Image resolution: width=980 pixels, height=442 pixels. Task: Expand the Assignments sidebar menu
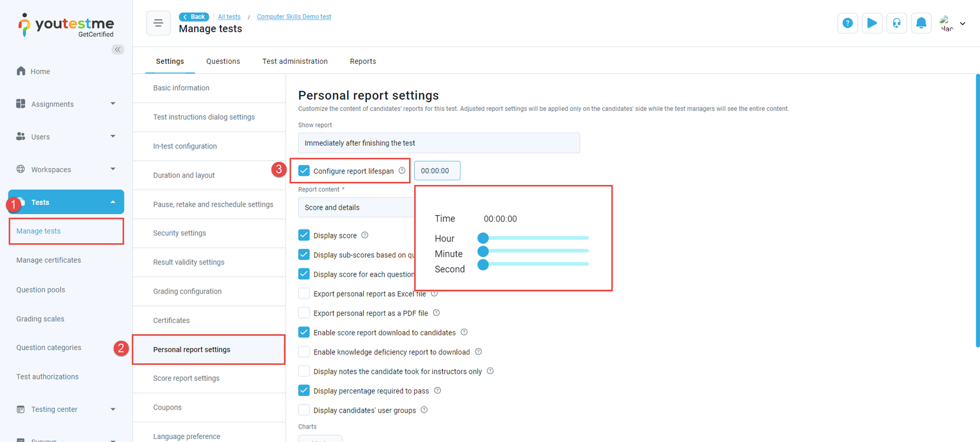tap(113, 104)
